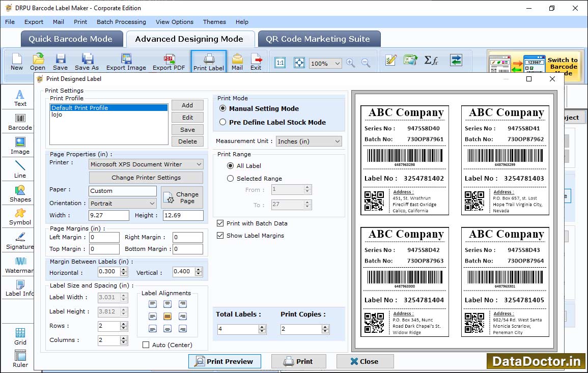Select the Signature tool in the sidebar
Image resolution: width=588 pixels, height=373 pixels.
(x=19, y=241)
